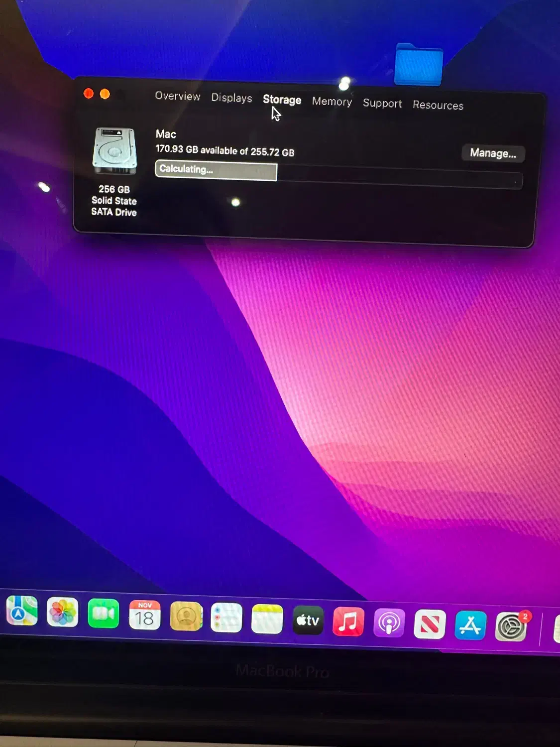The image size is (560, 747).
Task: Switch to the Overview tab
Action: point(178,96)
